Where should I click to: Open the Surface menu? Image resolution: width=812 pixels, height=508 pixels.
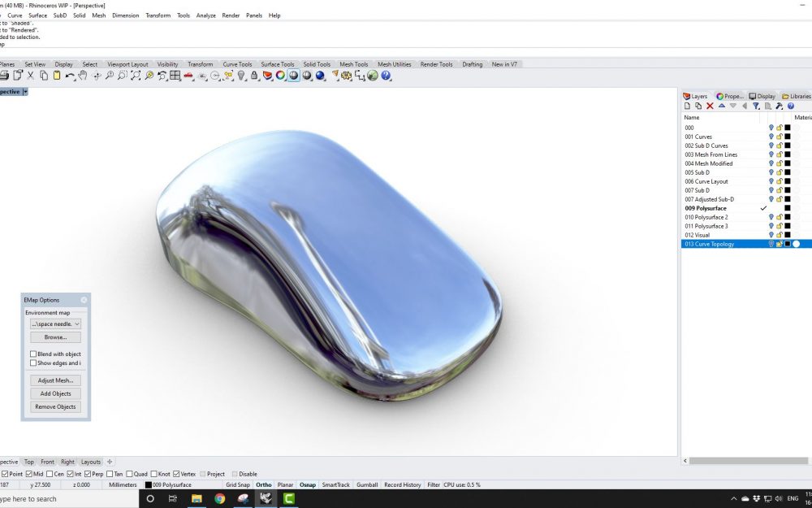pos(38,15)
